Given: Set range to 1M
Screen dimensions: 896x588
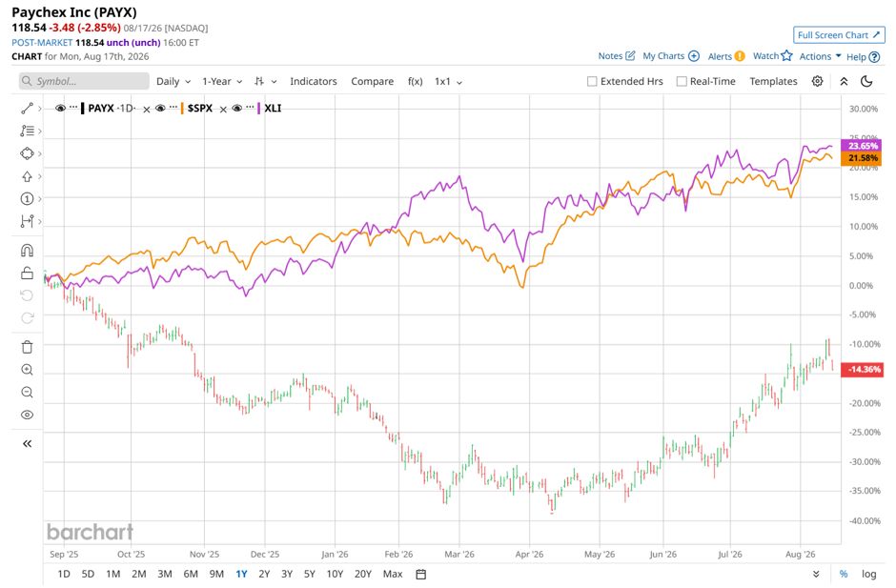Looking at the screenshot, I should coord(113,574).
